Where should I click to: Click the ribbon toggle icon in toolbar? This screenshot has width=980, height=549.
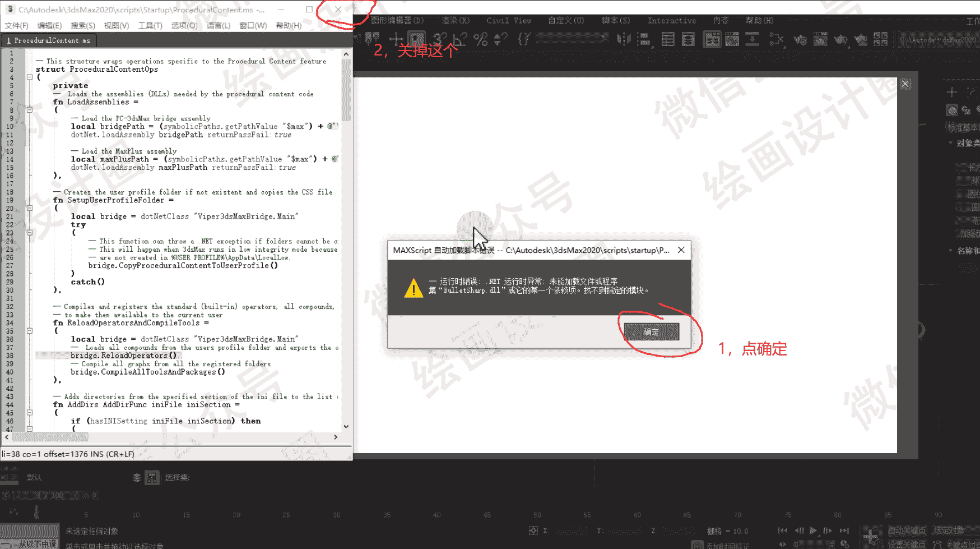coord(712,39)
